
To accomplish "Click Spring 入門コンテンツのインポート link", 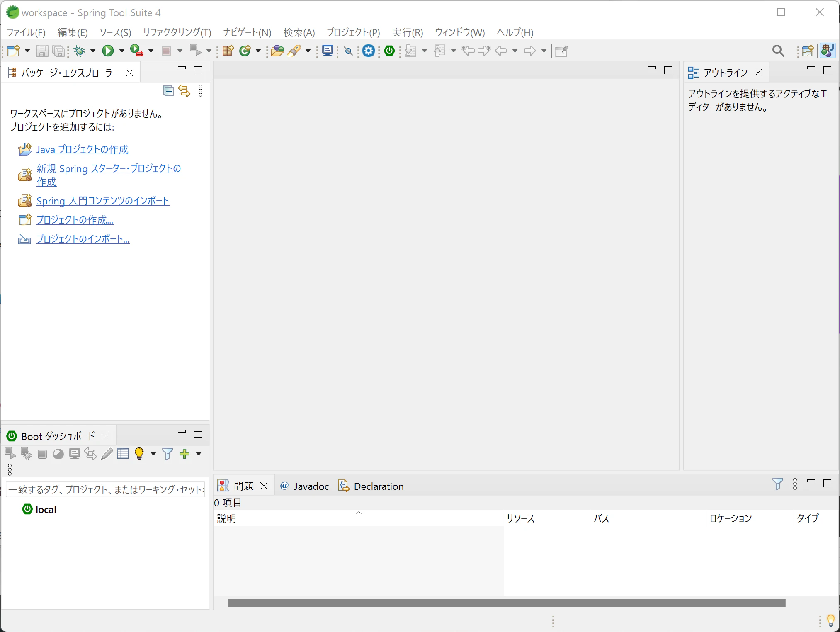I will (x=103, y=201).
